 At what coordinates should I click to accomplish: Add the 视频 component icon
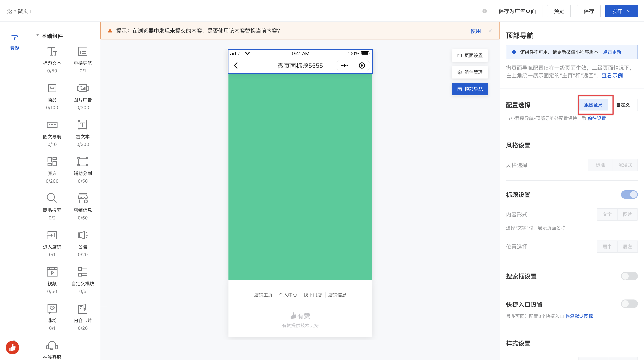[x=52, y=272]
